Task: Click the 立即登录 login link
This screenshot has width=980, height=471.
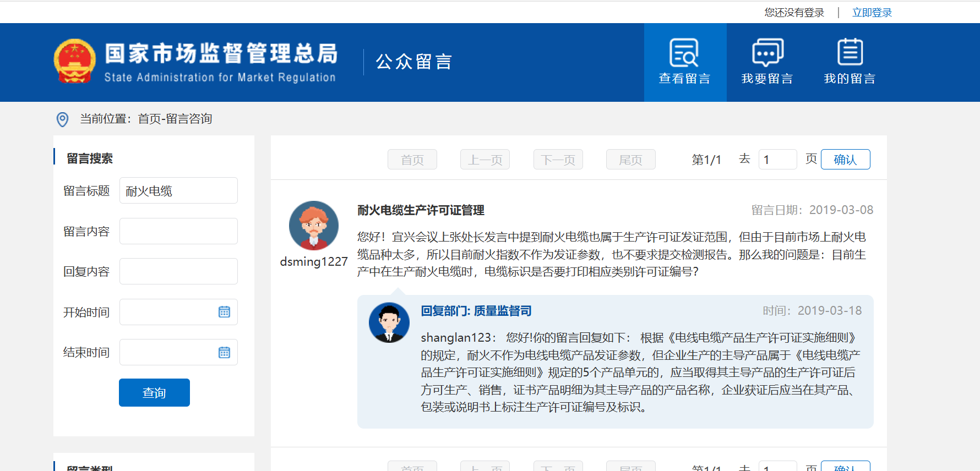Action: 872,13
